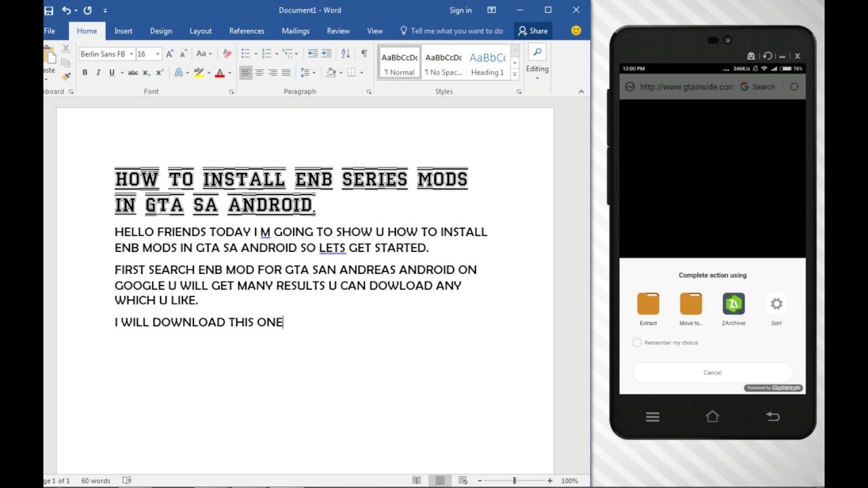Image resolution: width=868 pixels, height=488 pixels.
Task: Switch to the Insert tab
Action: point(123,30)
